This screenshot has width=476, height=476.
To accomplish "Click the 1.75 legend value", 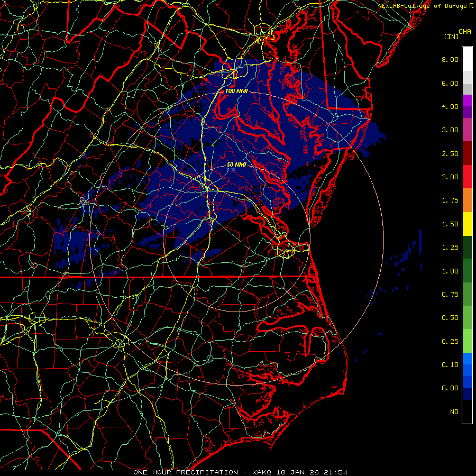I will (x=450, y=200).
